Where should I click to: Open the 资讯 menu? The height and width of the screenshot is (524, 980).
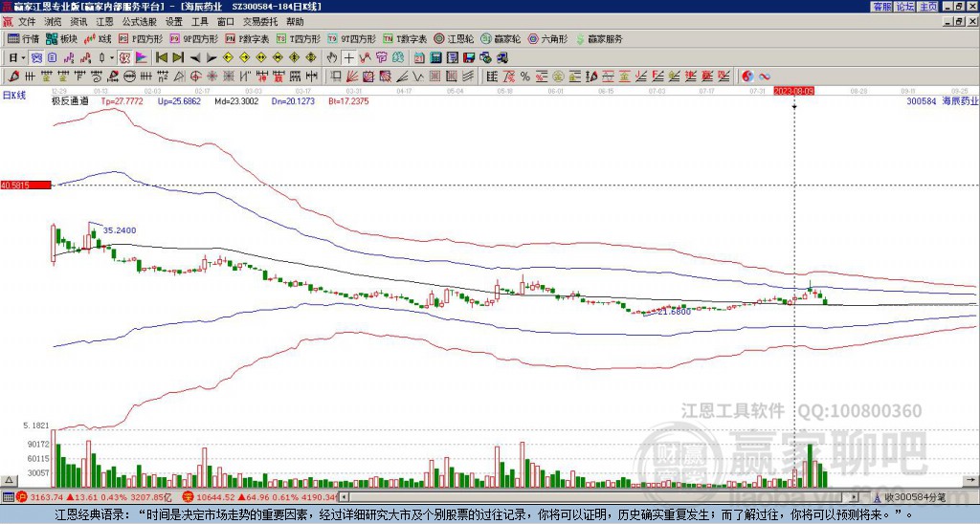pyautogui.click(x=78, y=22)
